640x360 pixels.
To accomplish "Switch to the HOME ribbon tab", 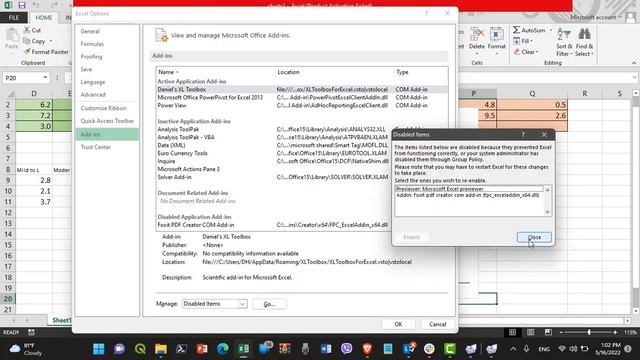I will coord(44,18).
